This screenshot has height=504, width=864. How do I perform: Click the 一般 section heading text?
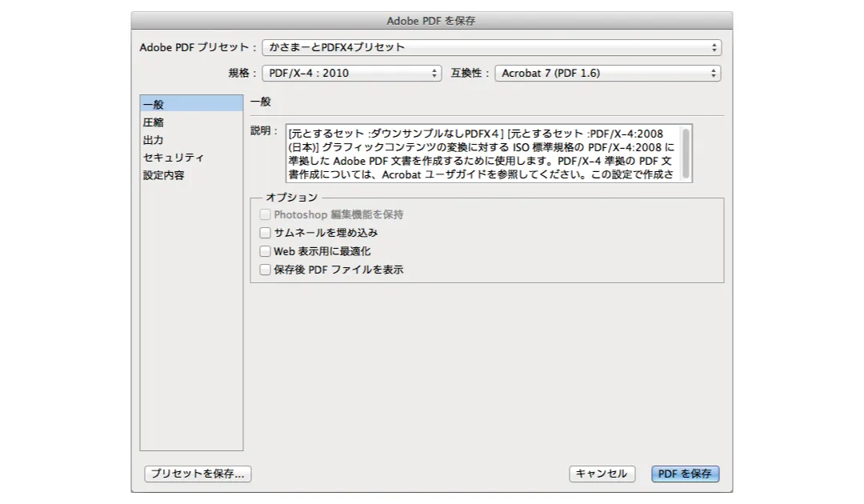click(261, 102)
